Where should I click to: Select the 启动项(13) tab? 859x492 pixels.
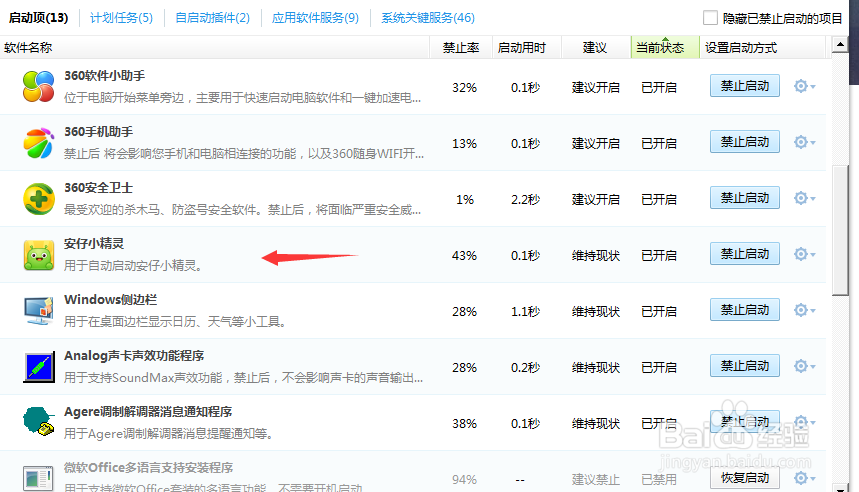[38, 18]
